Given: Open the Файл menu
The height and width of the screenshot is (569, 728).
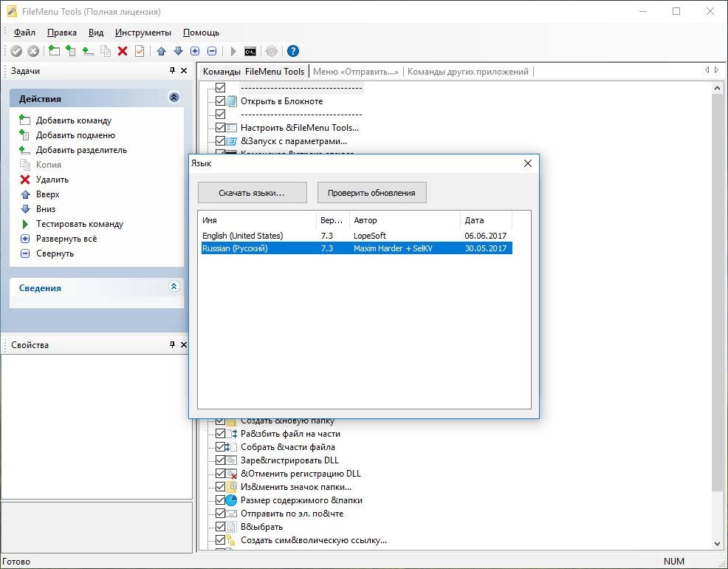Looking at the screenshot, I should click(x=24, y=33).
